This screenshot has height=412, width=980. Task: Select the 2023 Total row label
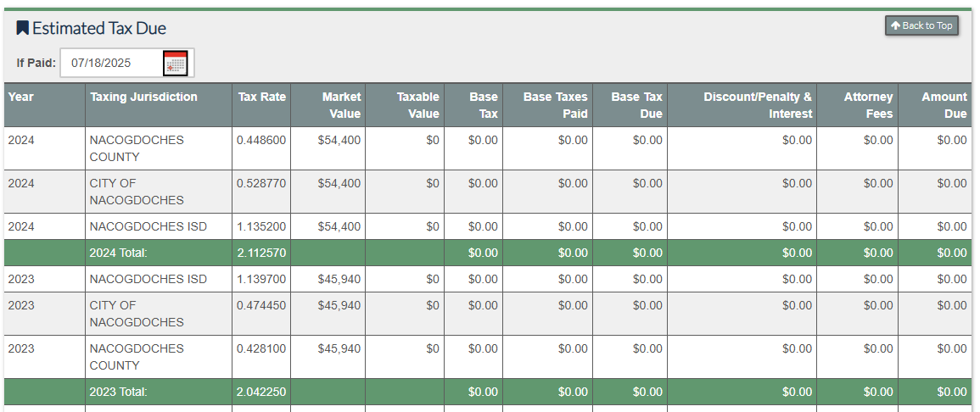coord(119,392)
